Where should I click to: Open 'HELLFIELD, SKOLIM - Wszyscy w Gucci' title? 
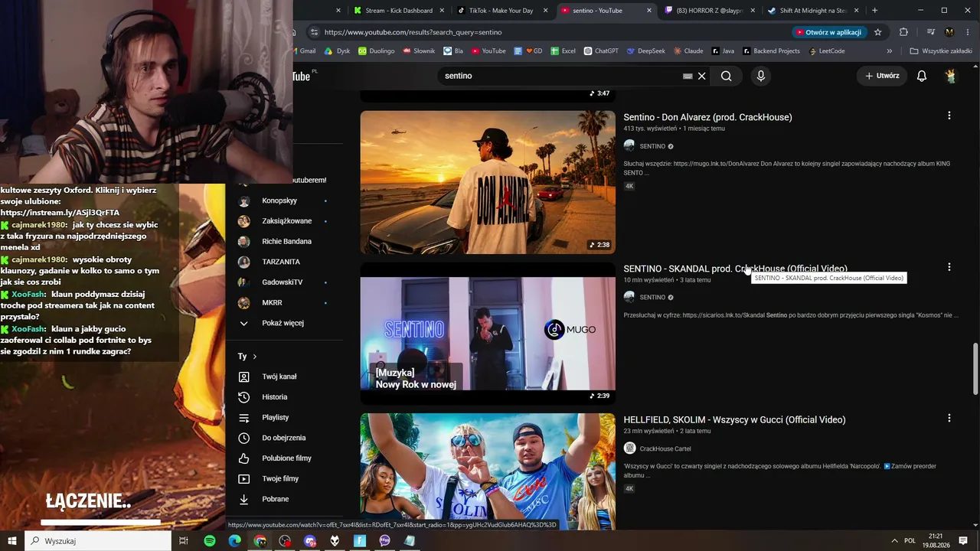point(734,420)
